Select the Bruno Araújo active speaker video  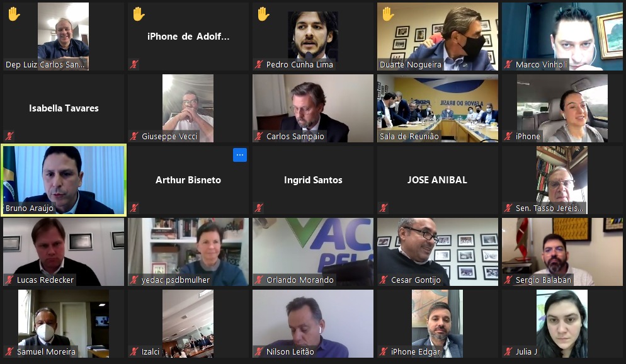point(64,180)
